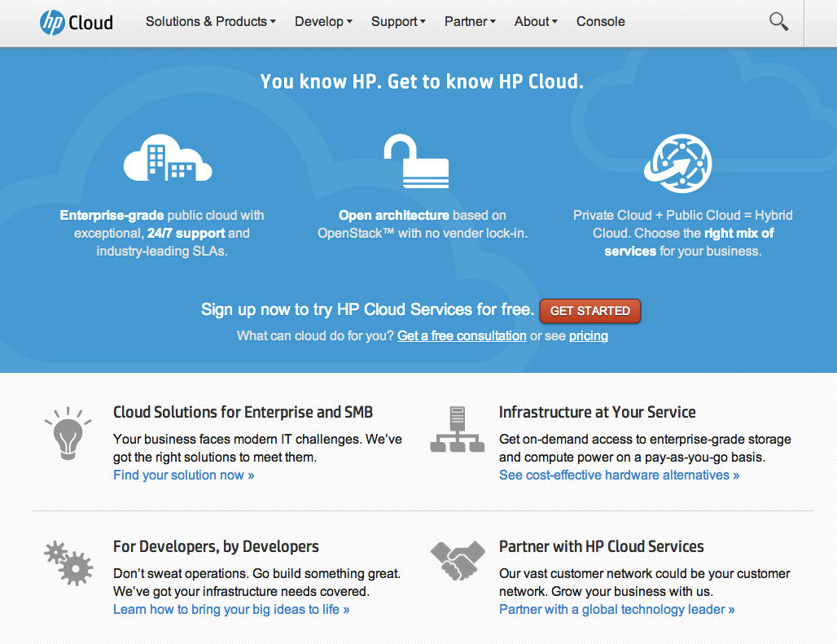Click the For Developers, by Developers heading
The width and height of the screenshot is (837, 644).
217,547
